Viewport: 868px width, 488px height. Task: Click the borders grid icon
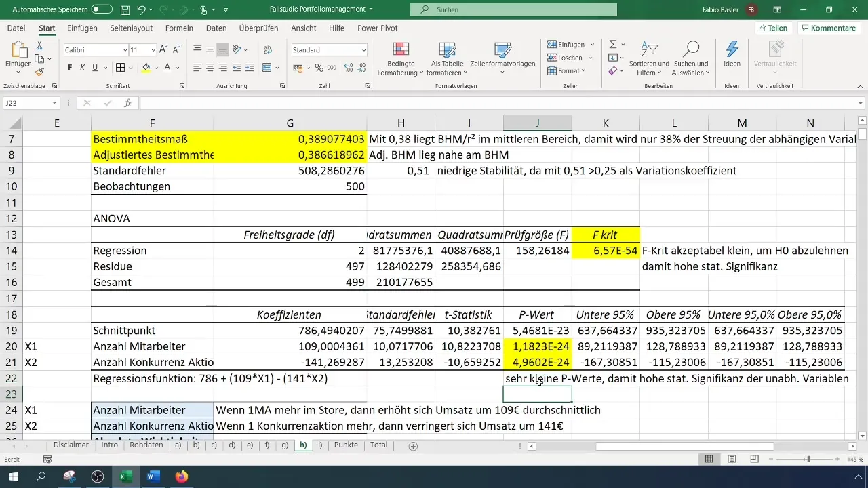120,68
